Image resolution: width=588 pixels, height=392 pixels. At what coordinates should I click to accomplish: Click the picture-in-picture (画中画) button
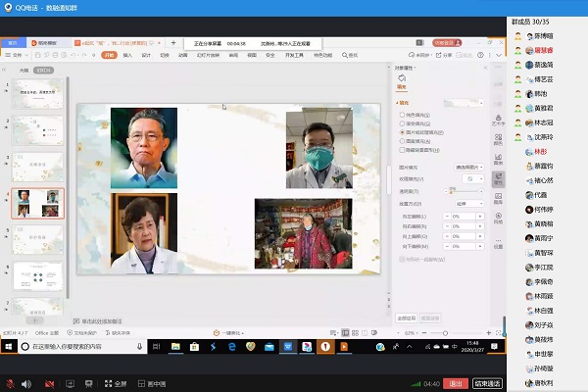tap(152, 384)
